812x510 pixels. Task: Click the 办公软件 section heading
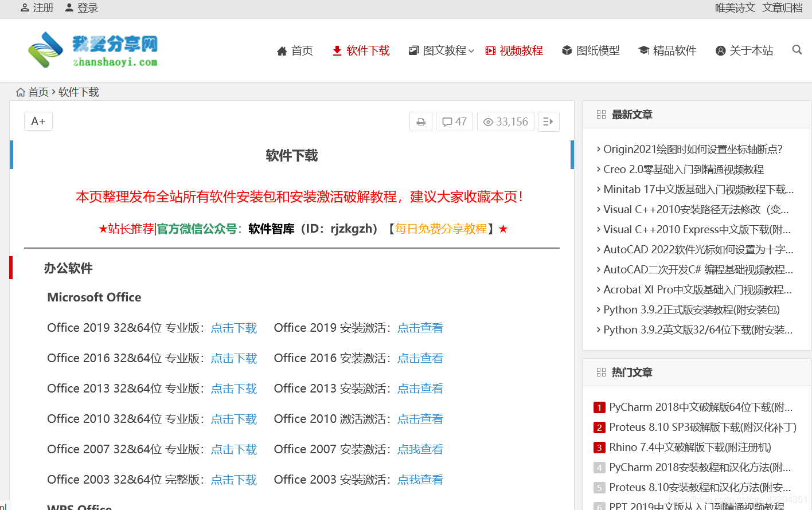click(x=68, y=268)
